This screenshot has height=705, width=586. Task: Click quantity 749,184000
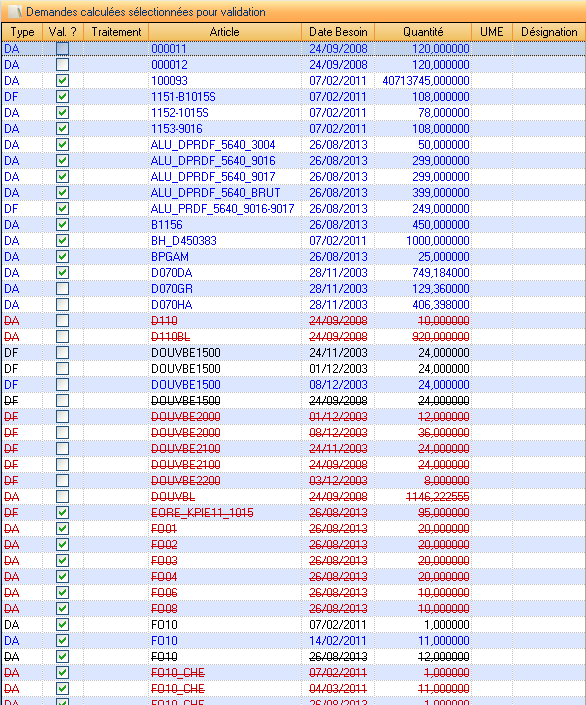[x=441, y=272]
